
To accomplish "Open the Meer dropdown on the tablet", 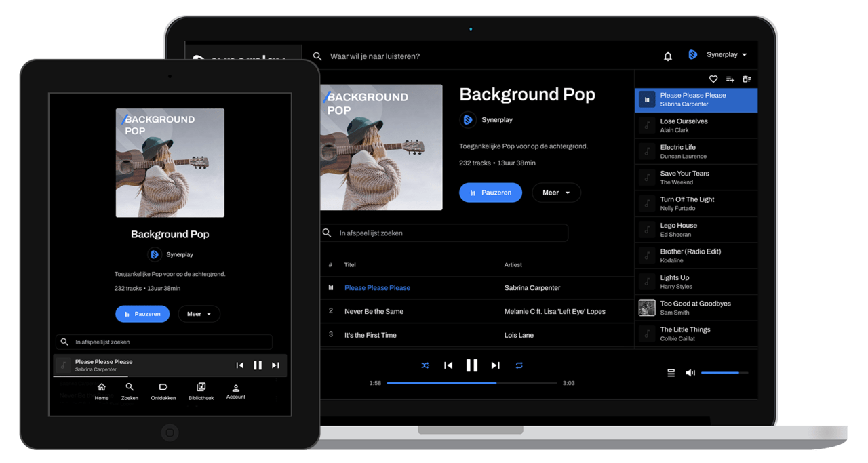I will (x=199, y=314).
